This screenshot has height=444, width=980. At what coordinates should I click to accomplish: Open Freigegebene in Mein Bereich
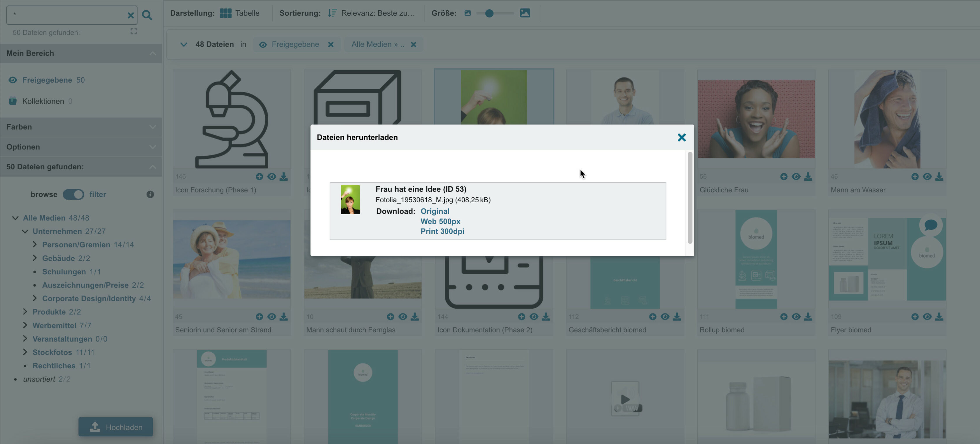point(47,80)
